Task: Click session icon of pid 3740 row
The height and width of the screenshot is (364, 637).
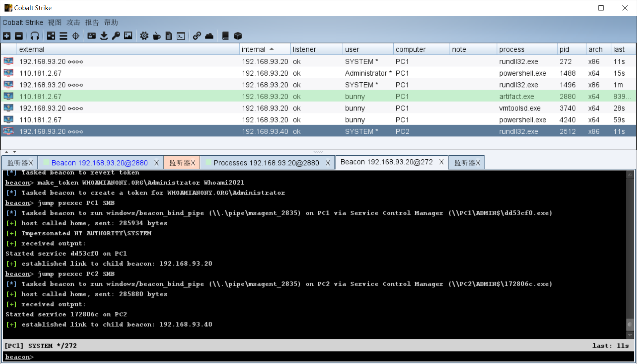Action: tap(8, 108)
